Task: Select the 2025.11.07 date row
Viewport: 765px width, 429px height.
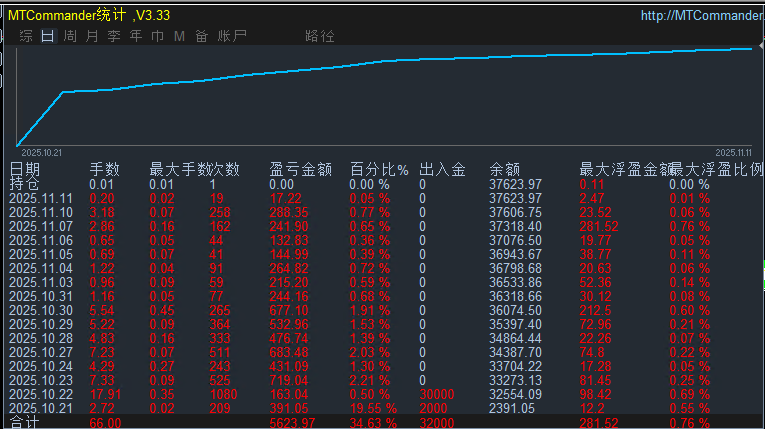Action: click(x=41, y=226)
